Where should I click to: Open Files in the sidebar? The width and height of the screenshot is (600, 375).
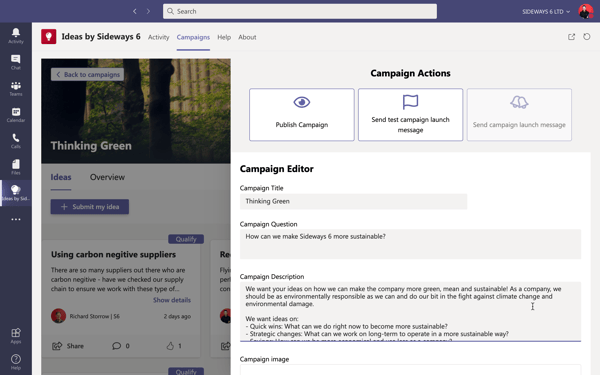click(16, 167)
